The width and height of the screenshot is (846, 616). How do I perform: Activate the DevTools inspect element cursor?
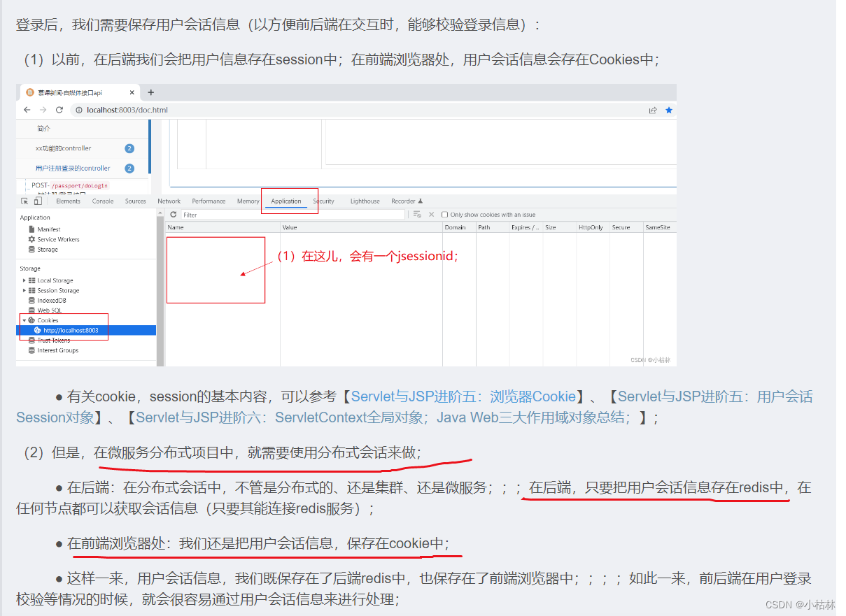(25, 201)
